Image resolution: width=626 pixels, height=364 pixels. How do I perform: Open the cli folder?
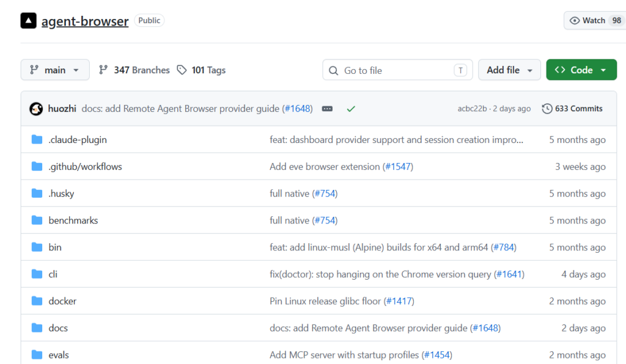53,274
